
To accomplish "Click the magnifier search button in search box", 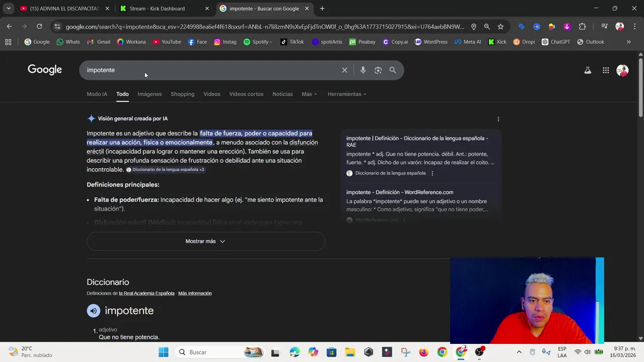I will click(x=393, y=70).
